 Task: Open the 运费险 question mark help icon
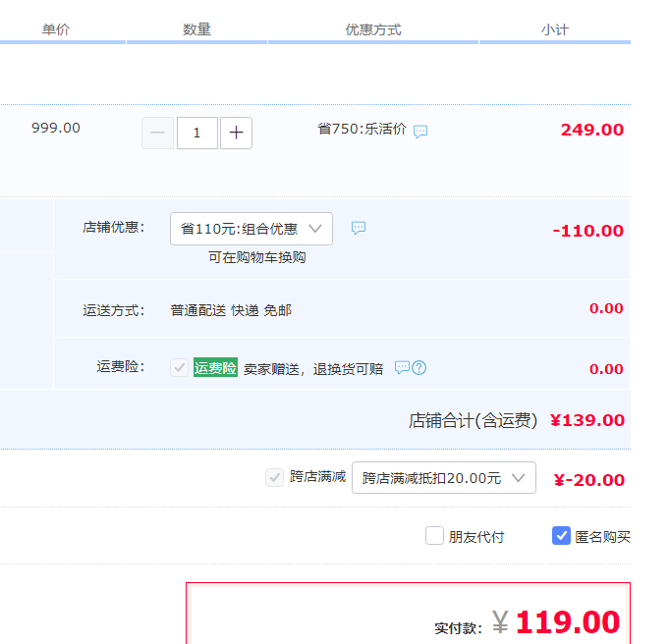419,368
